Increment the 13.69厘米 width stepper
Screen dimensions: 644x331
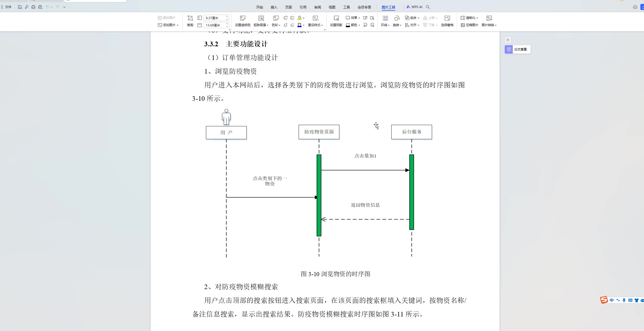227,24
